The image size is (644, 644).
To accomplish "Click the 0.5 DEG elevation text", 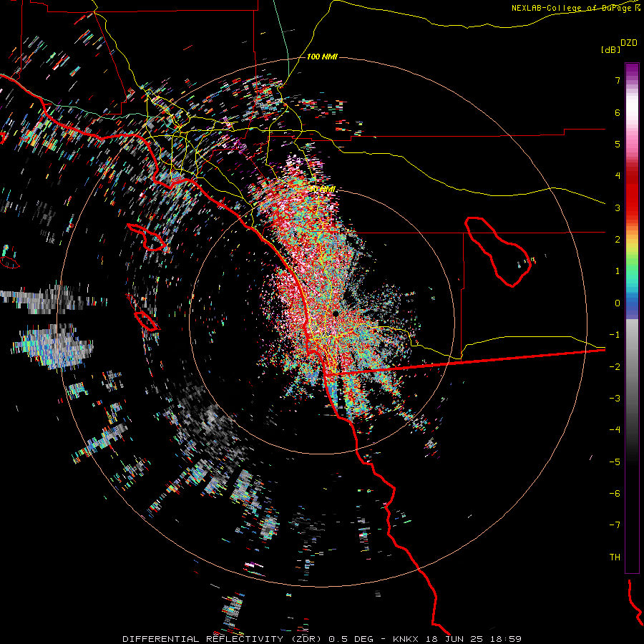I will (351, 639).
